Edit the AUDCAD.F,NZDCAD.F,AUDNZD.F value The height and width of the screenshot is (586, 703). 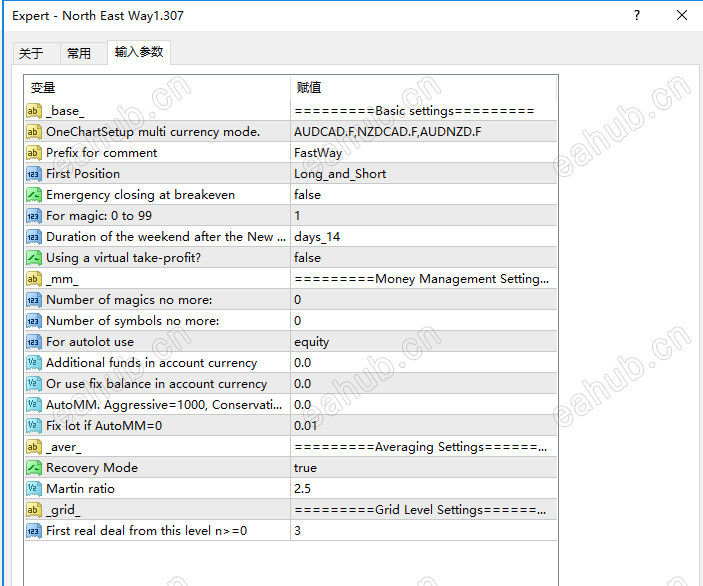[424, 132]
